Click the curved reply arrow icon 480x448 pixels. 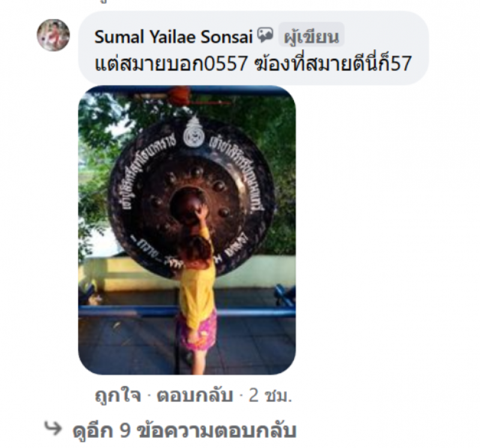[53, 428]
